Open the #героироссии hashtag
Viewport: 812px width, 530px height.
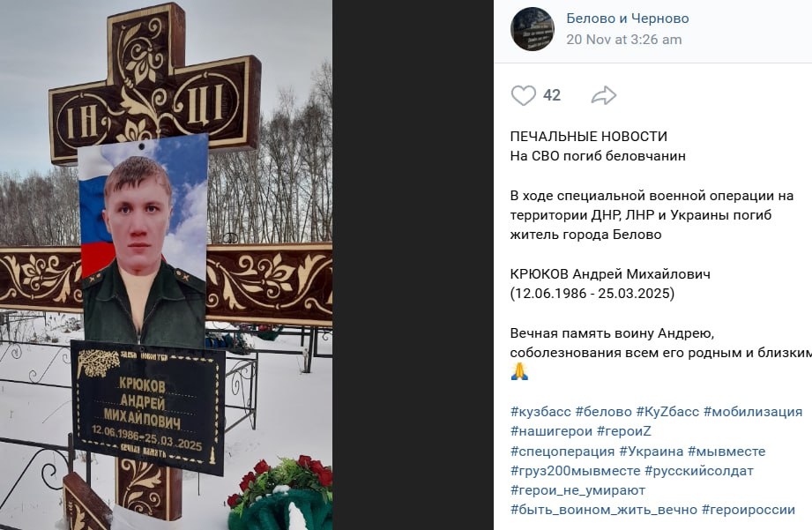[749, 510]
